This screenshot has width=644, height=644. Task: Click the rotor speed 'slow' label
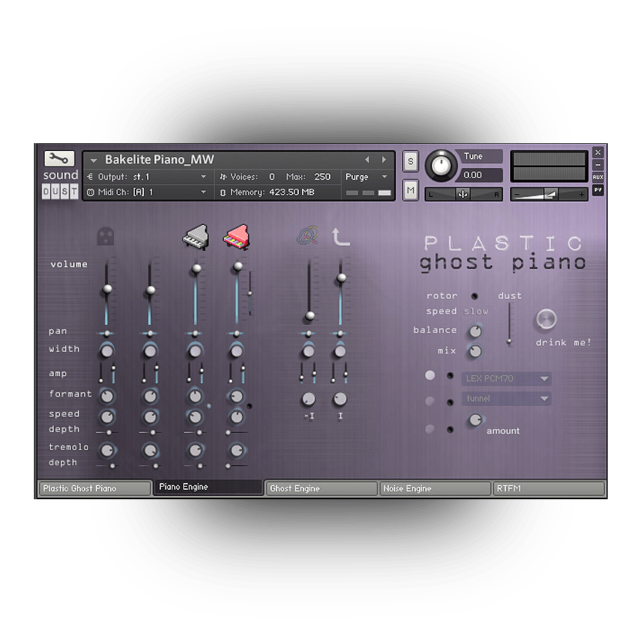tap(476, 311)
